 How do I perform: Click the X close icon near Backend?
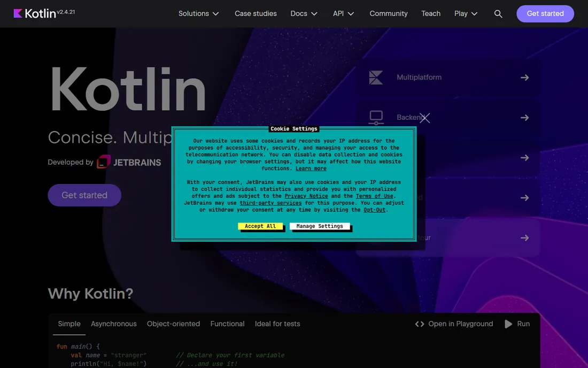(x=424, y=118)
